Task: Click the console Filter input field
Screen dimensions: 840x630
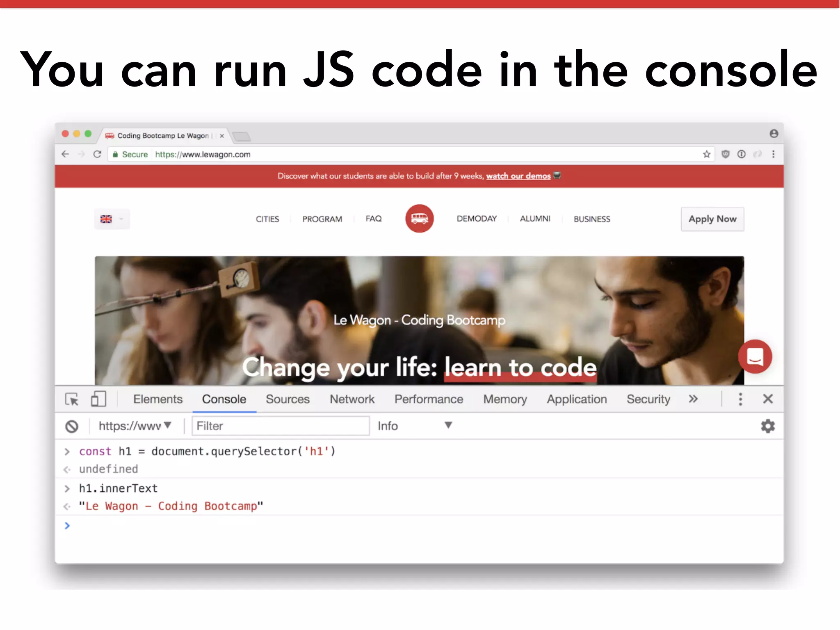Action: [x=281, y=426]
